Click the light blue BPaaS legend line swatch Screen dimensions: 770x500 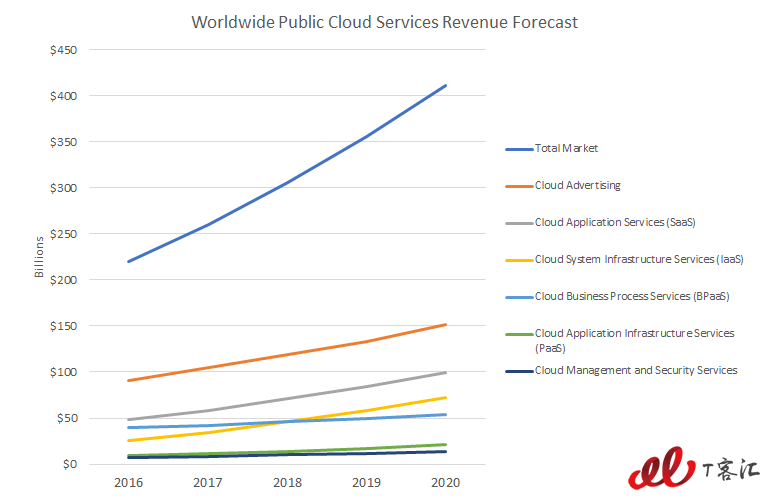[x=520, y=297]
